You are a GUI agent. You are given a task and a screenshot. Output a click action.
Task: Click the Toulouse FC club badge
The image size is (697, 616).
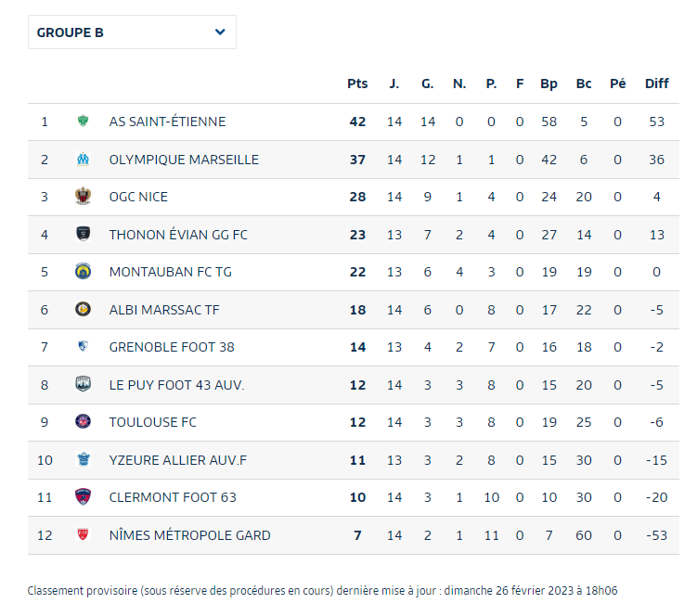click(83, 422)
